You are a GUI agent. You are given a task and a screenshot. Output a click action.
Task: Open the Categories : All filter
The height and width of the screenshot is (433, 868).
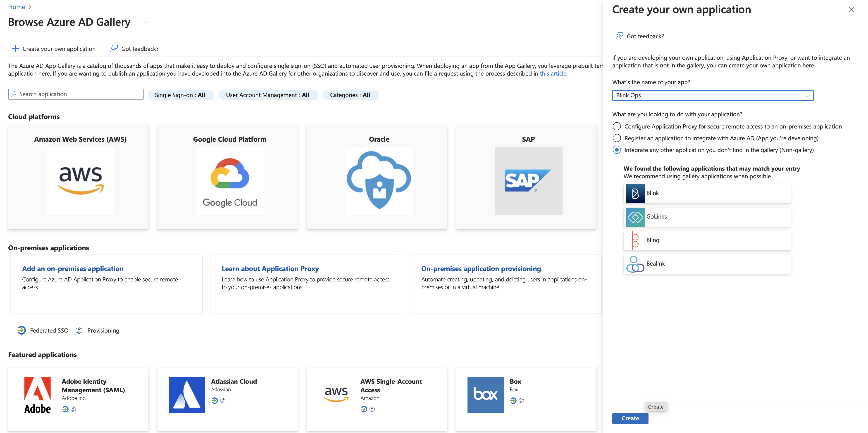point(351,95)
